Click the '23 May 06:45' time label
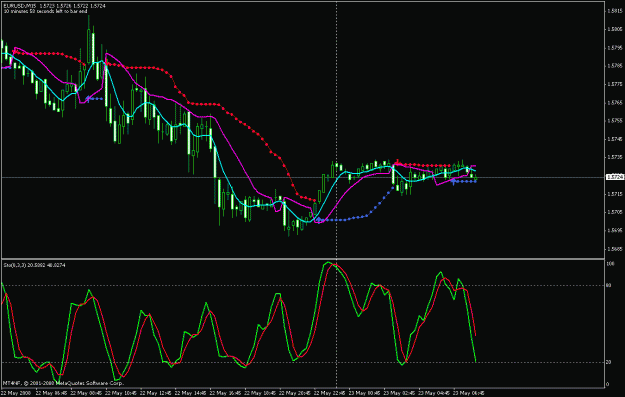Viewport: 625px width, 397px height. click(x=469, y=393)
